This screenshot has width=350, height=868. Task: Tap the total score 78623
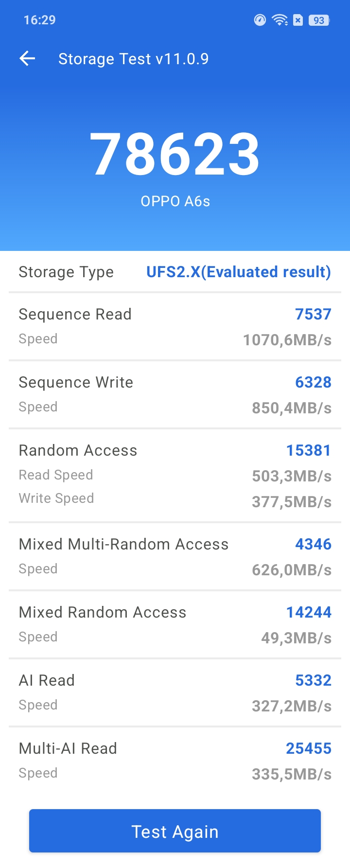point(175,154)
